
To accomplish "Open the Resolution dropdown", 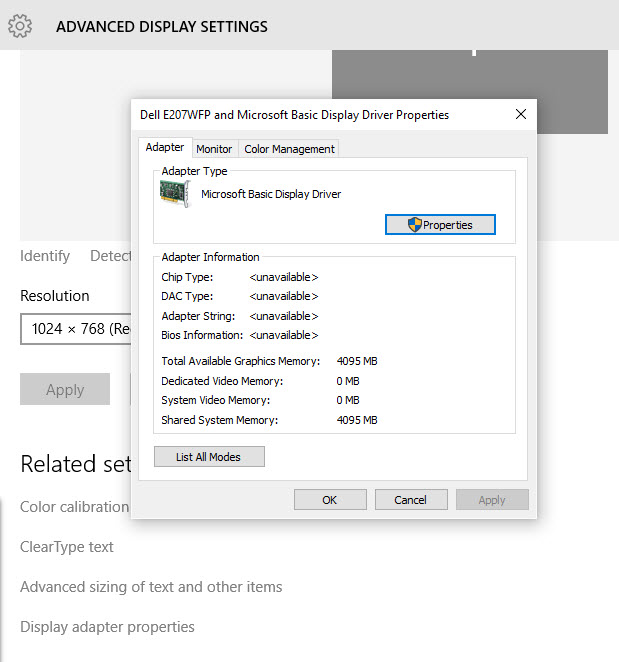I will coord(76,329).
